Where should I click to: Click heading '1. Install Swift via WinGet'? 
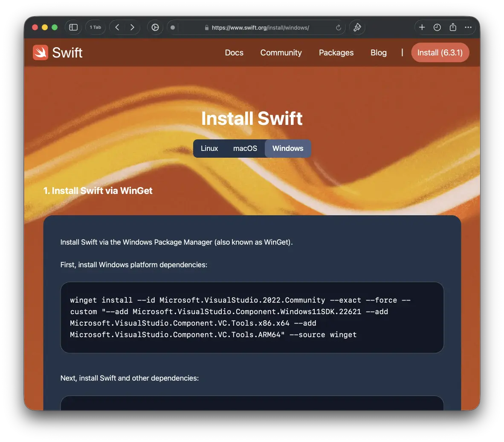[98, 191]
